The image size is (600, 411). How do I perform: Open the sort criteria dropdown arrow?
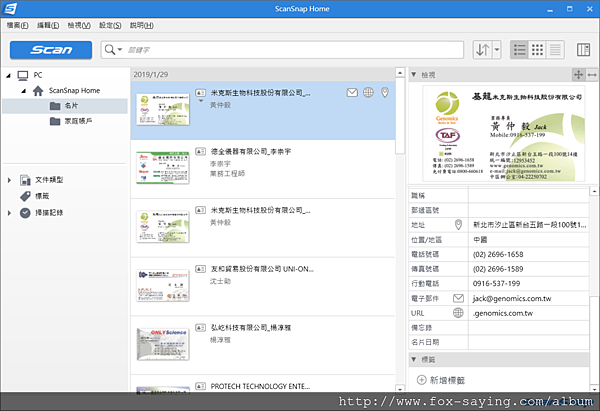click(497, 50)
